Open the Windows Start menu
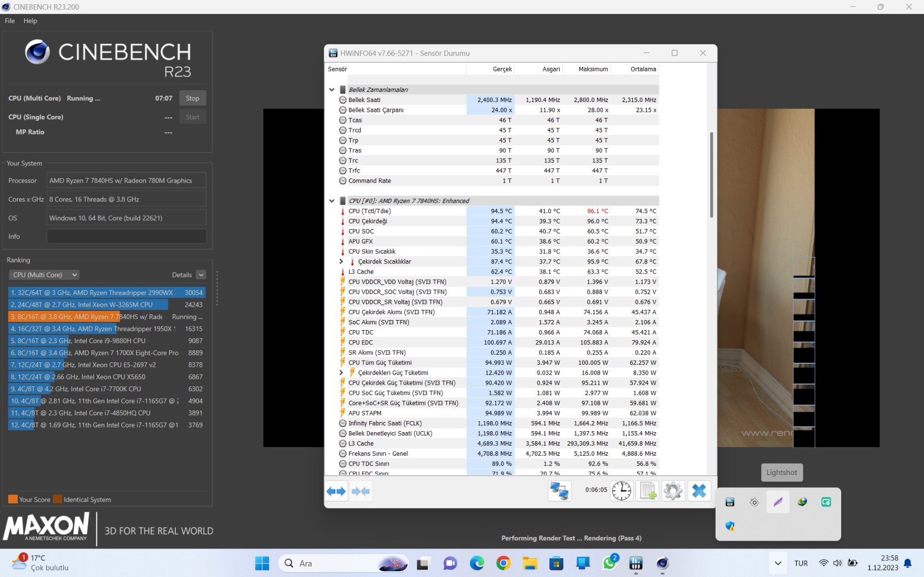 [262, 563]
